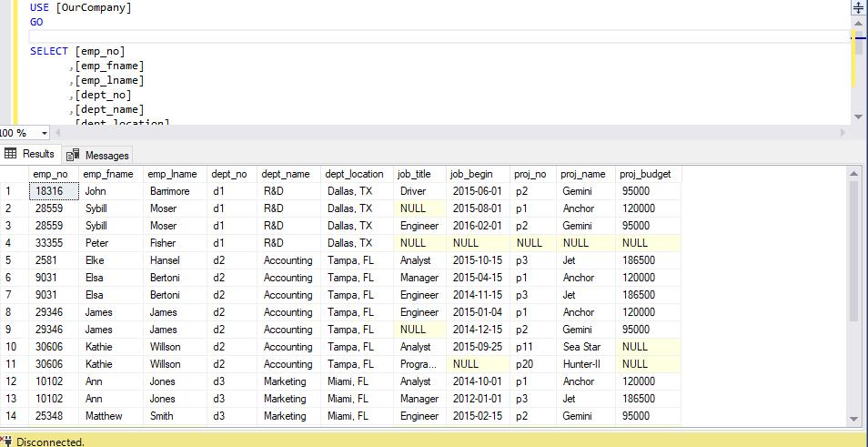Screen dimensions: 868x447
Task: Click the 2015-08-01 job_begin cell
Action: 479,208
